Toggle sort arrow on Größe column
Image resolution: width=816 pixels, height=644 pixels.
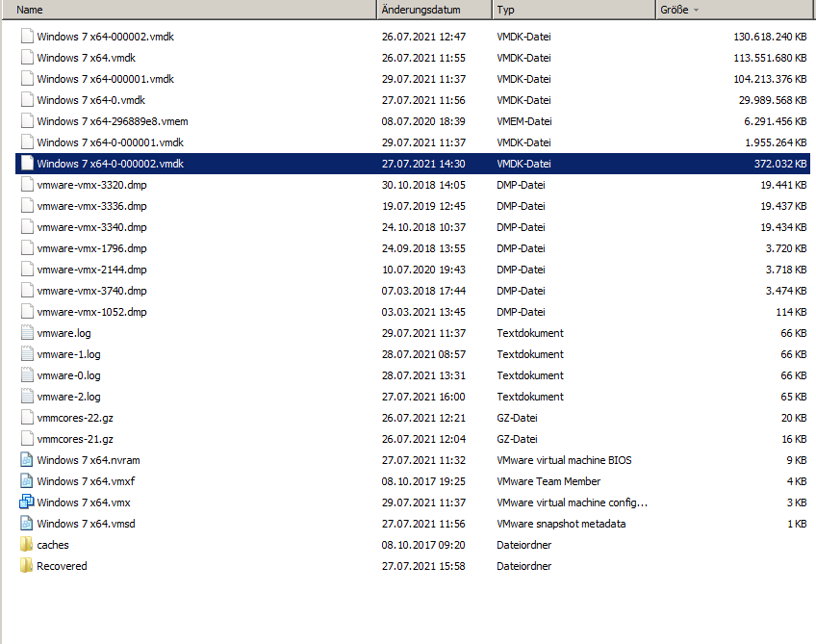pyautogui.click(x=696, y=10)
